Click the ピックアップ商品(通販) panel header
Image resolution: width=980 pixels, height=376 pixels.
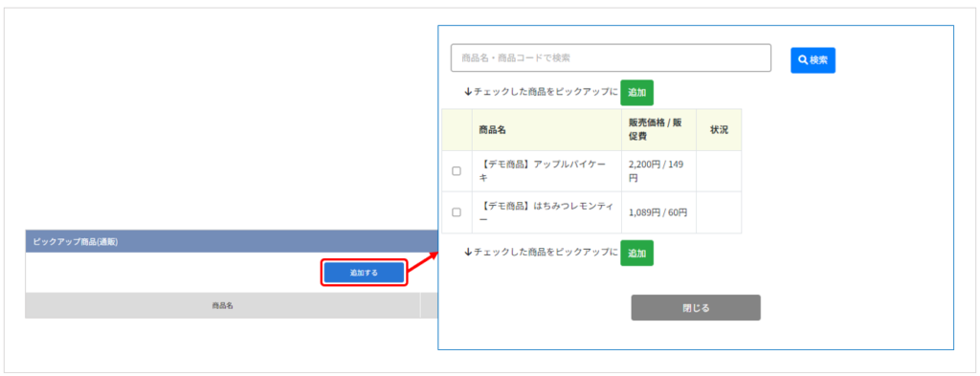[232, 241]
